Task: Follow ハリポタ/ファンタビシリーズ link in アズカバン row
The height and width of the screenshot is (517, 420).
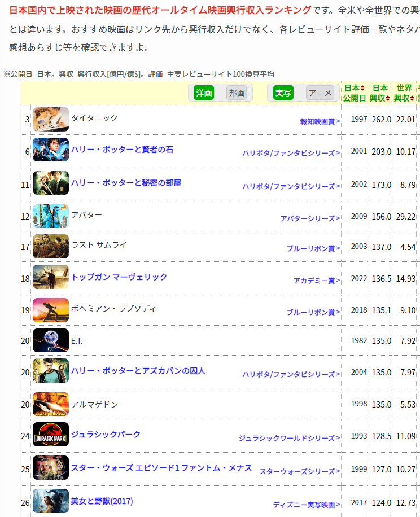Action: (291, 374)
